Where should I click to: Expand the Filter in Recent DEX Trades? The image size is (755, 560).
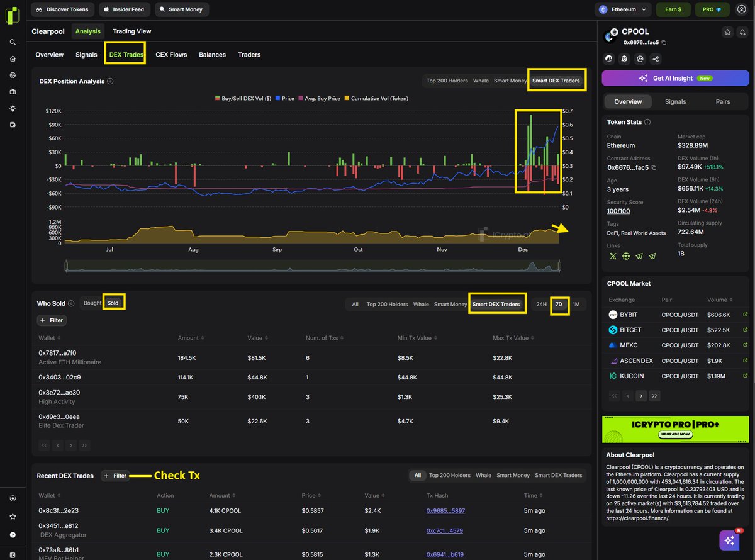[x=115, y=476]
